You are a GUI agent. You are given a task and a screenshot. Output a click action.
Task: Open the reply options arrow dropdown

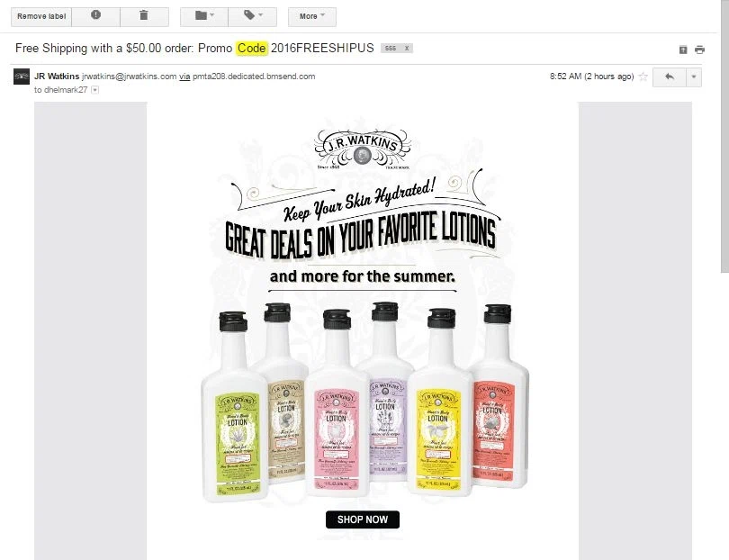[x=694, y=77]
